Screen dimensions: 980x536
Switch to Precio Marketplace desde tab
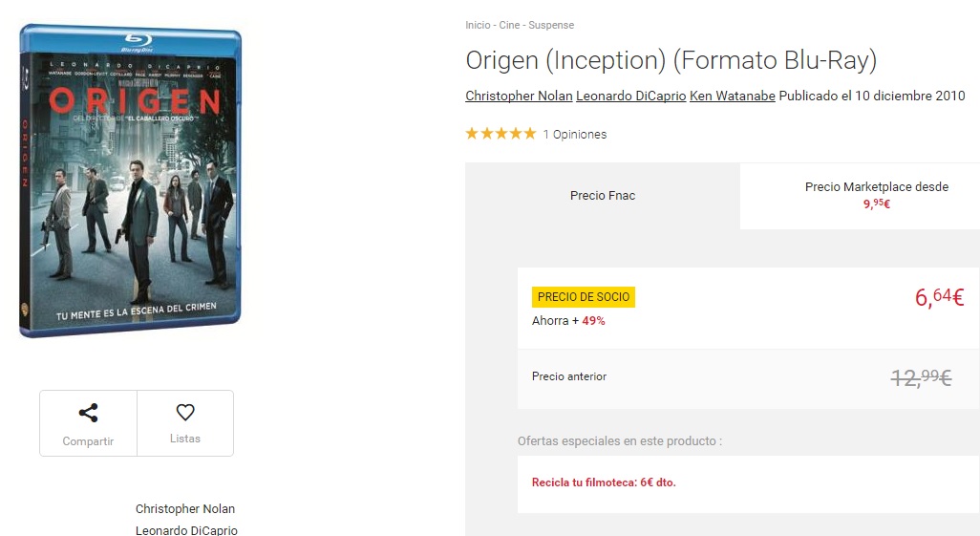[876, 195]
